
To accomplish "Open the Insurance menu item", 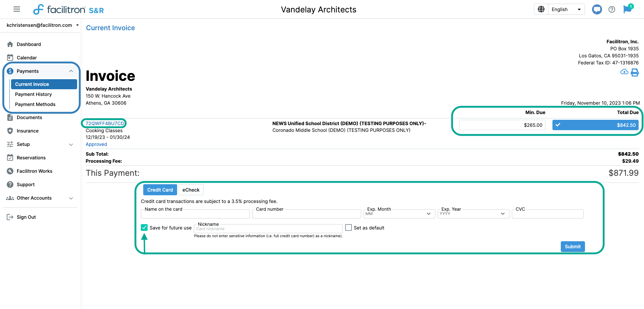I will [x=28, y=131].
